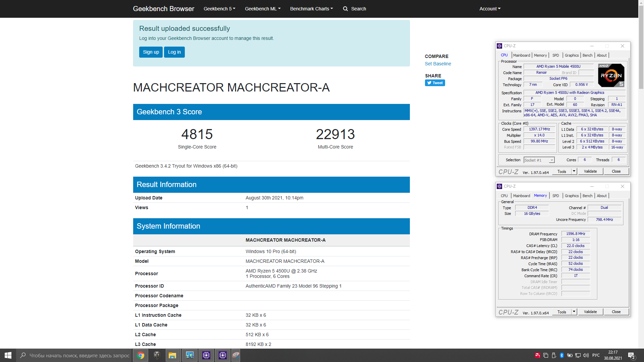Open File Explorer from the taskbar

click(172, 355)
